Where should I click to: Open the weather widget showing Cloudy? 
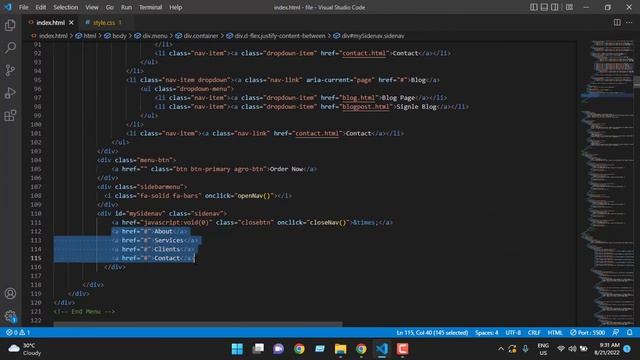pos(25,349)
